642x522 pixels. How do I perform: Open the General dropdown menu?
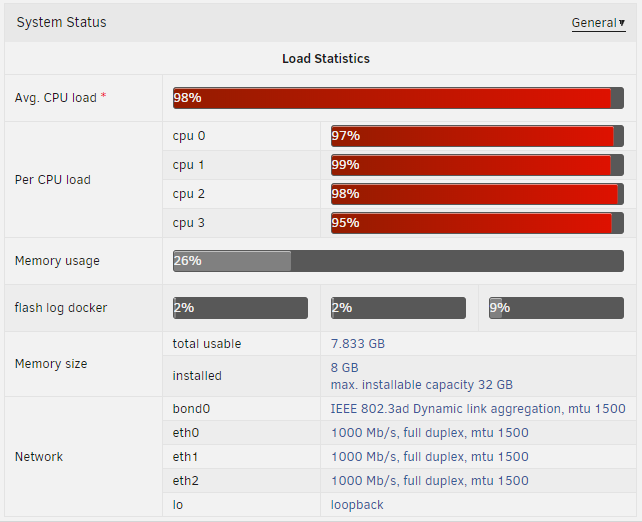[x=598, y=23]
